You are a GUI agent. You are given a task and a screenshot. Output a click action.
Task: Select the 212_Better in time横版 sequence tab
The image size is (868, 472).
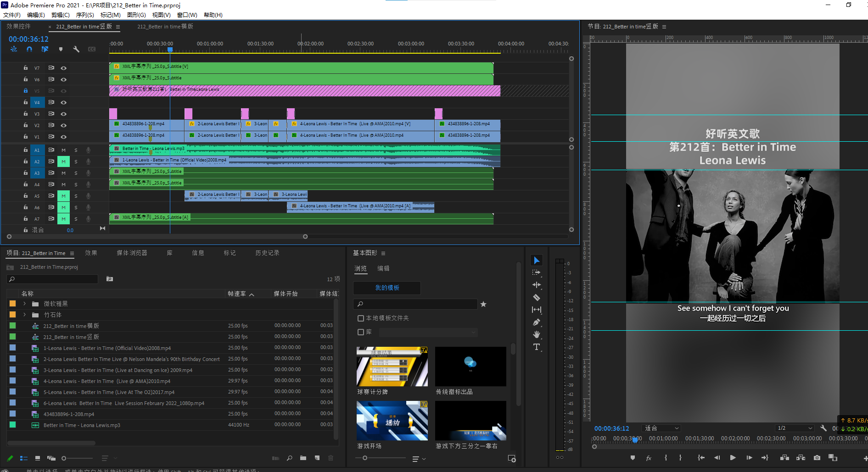165,27
